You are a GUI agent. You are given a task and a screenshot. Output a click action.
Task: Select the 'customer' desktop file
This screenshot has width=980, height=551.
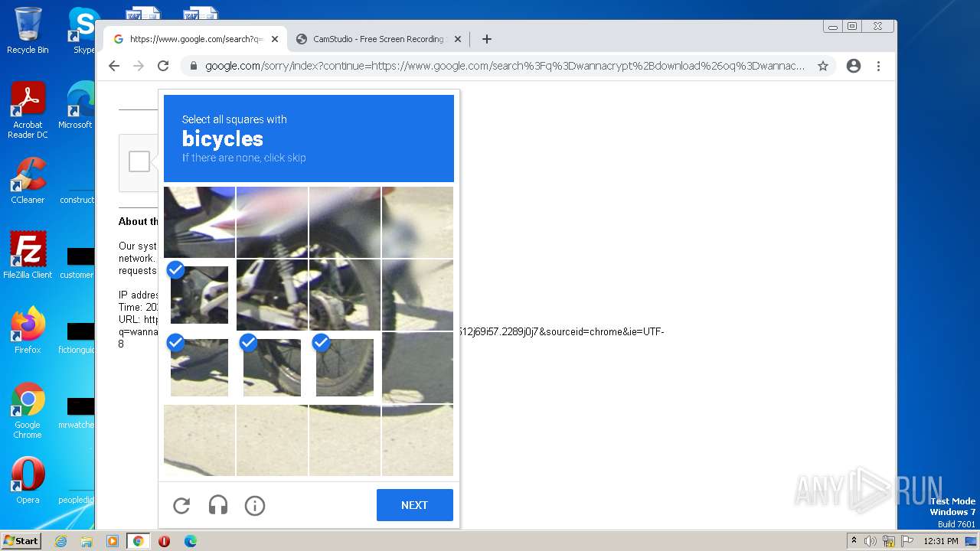77,262
